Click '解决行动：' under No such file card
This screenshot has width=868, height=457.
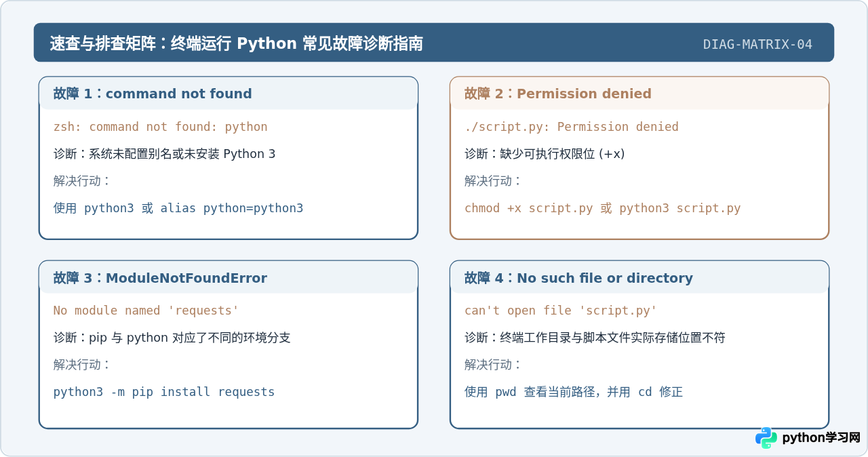[x=493, y=365]
